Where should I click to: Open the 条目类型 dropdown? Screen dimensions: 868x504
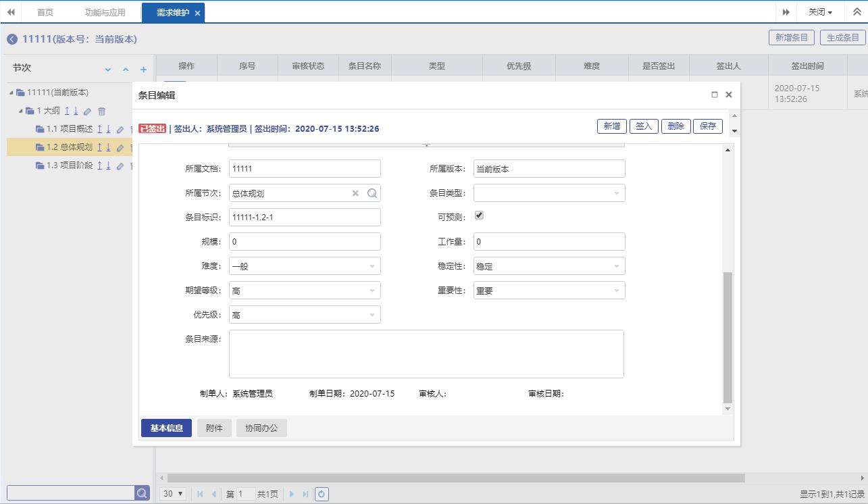pyautogui.click(x=548, y=193)
